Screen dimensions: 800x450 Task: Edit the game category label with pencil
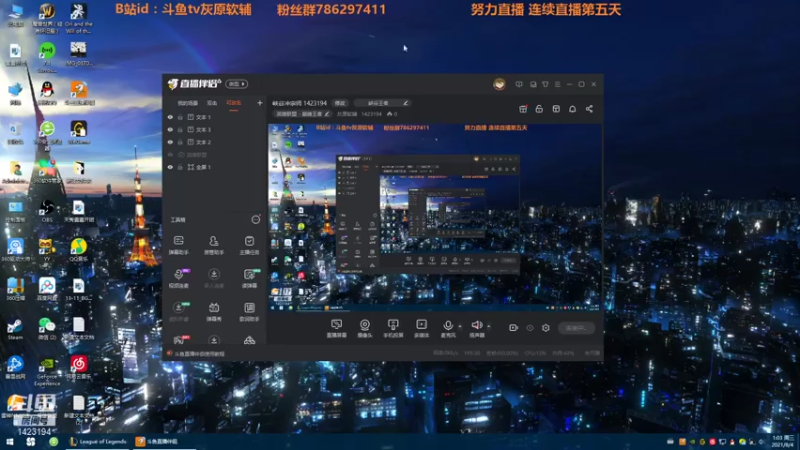point(302,114)
